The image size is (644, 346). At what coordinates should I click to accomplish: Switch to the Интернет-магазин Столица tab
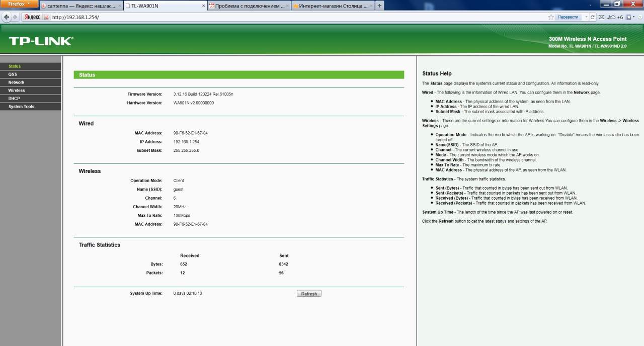(333, 6)
